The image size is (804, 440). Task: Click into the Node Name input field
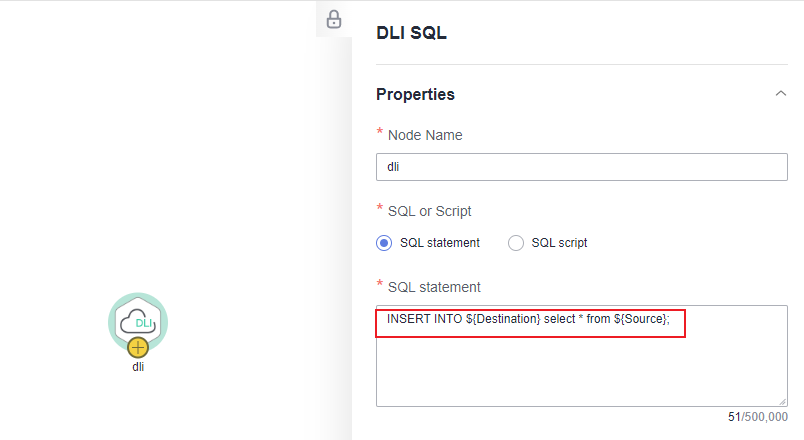(x=581, y=167)
